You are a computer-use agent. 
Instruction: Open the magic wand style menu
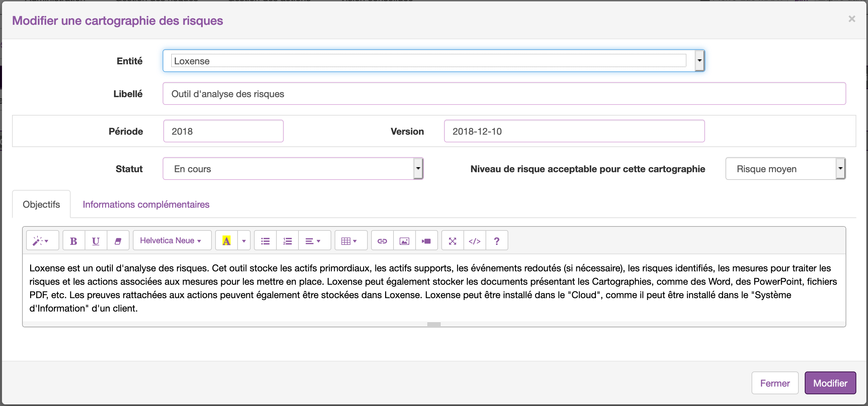point(42,241)
